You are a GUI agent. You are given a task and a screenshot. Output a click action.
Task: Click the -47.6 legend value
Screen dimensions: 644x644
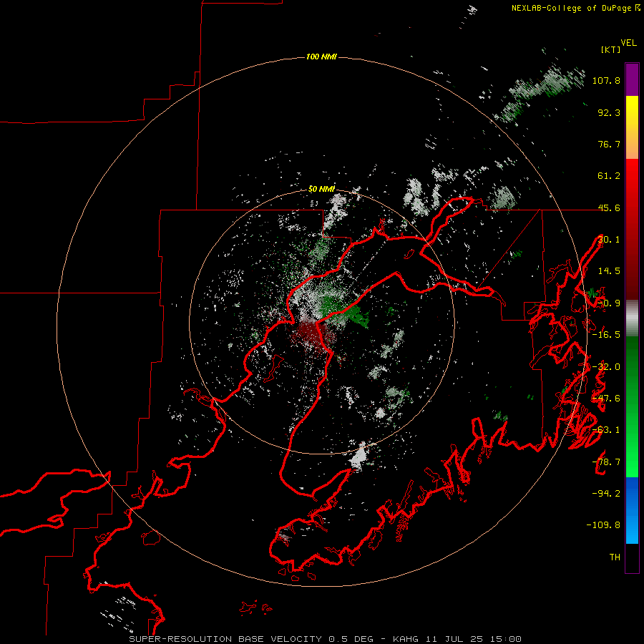point(606,399)
